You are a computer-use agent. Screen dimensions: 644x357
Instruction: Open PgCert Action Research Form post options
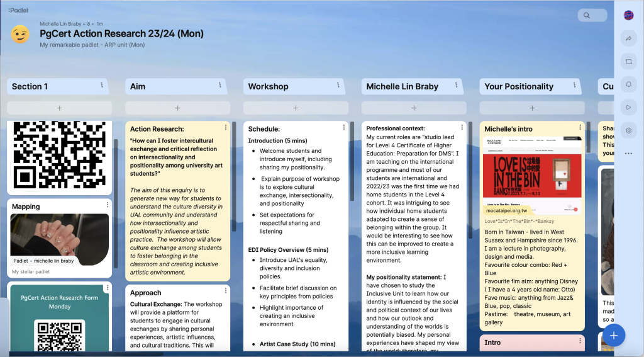click(108, 288)
